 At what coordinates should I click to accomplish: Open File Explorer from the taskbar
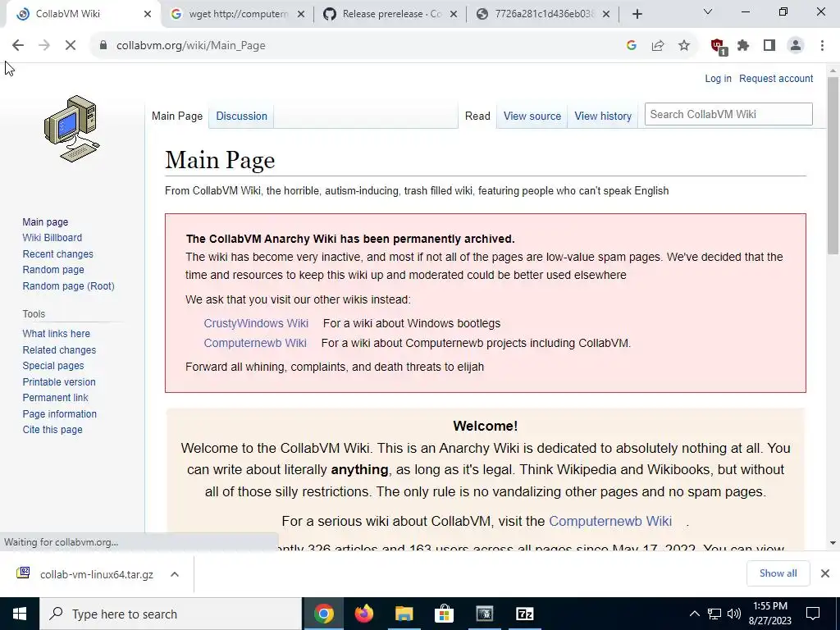(404, 614)
